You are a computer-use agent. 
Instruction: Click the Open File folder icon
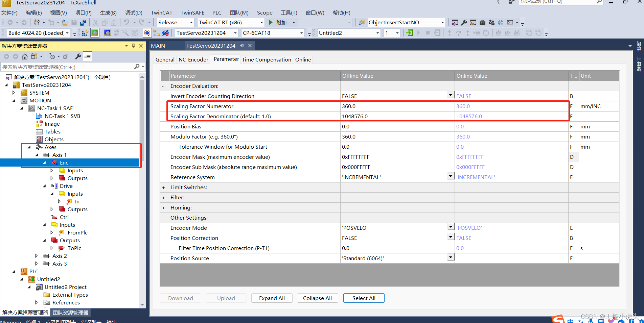coord(65,23)
